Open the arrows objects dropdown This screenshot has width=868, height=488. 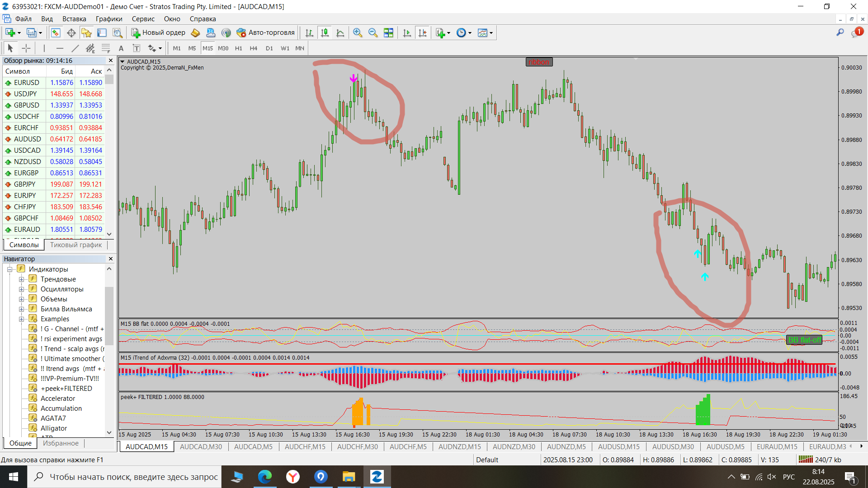click(160, 48)
